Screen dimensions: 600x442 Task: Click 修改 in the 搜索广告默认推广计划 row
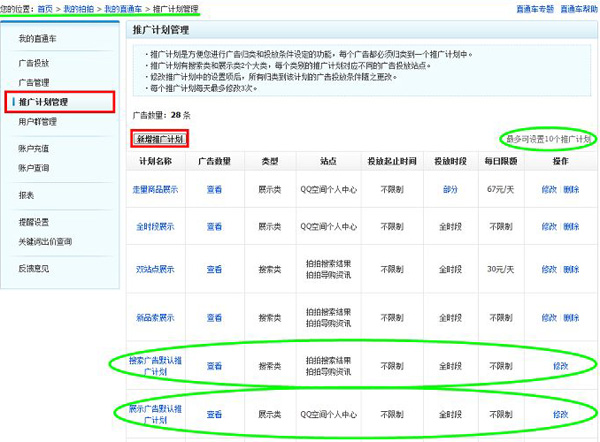pyautogui.click(x=560, y=366)
